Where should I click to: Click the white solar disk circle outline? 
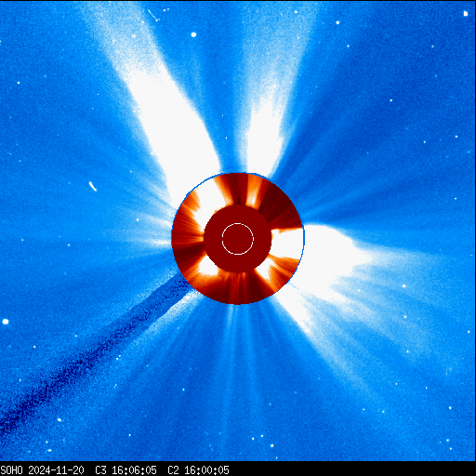(238, 239)
